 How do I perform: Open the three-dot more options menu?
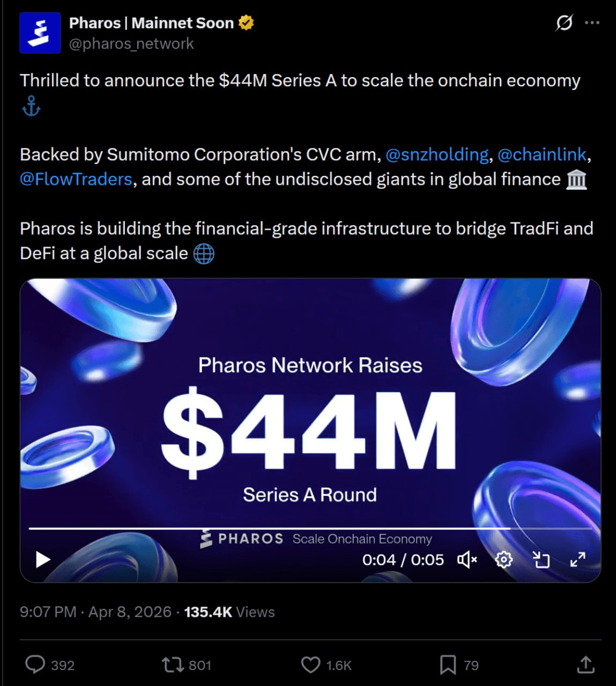[592, 23]
